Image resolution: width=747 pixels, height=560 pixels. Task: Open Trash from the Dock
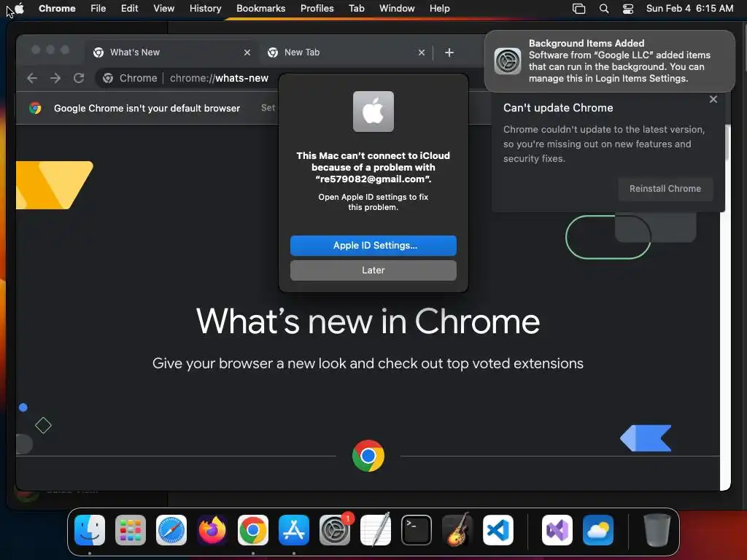657,530
